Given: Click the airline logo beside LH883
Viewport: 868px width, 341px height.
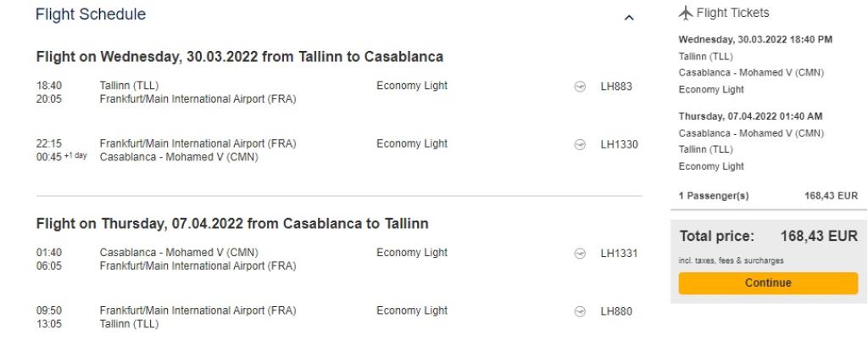Looking at the screenshot, I should coord(580,87).
